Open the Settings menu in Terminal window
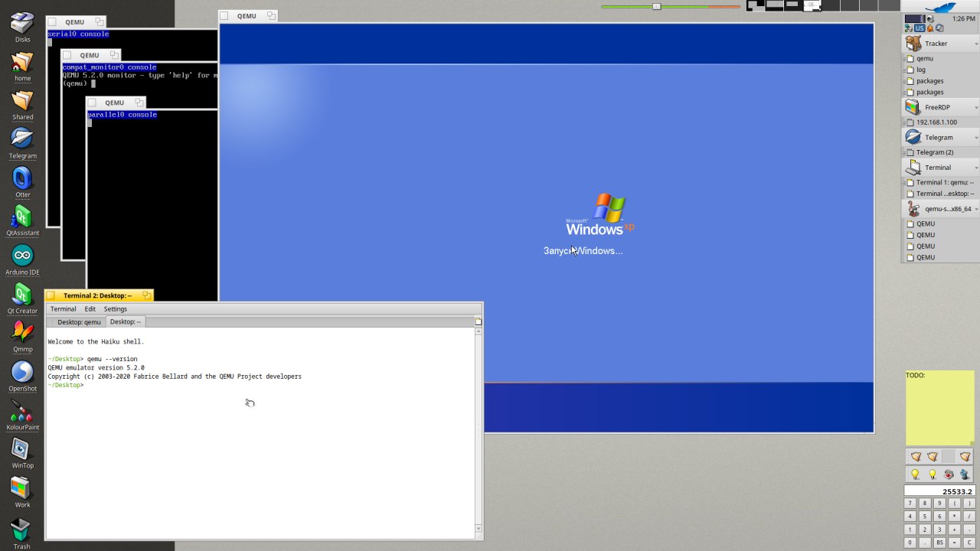Screen dimensions: 980x551 pos(116,309)
